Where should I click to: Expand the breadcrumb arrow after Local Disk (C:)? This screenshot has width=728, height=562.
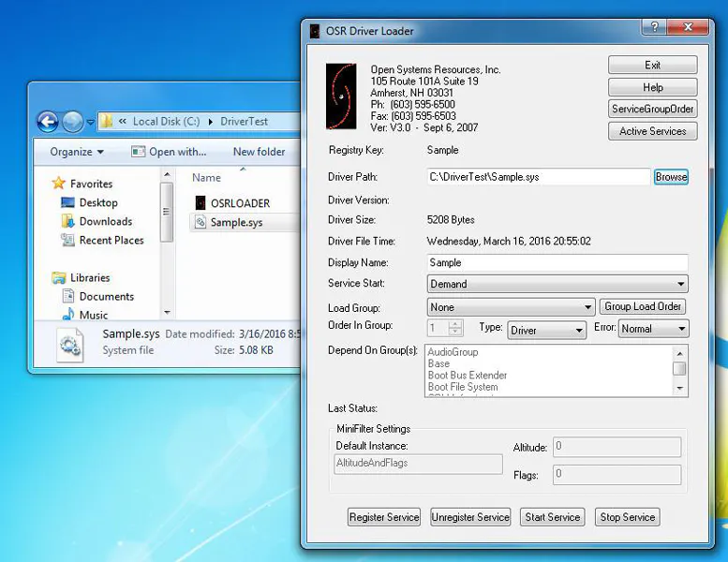click(210, 122)
